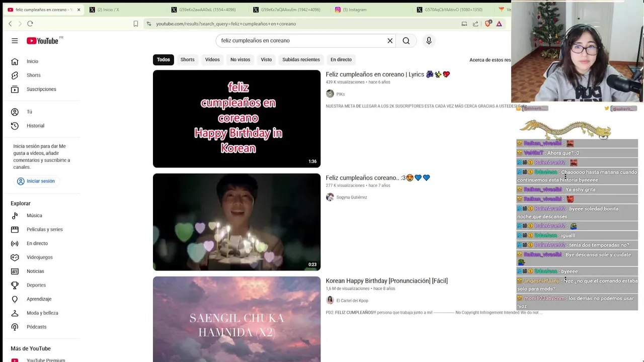Image resolution: width=644 pixels, height=362 pixels.
Task: Click the Brave Rewards triangle icon
Action: 499,24
